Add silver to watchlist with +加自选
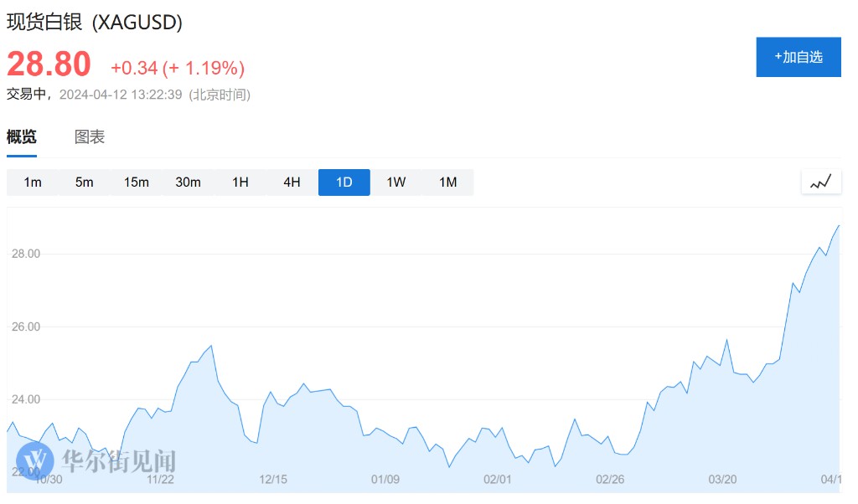The height and width of the screenshot is (504, 858). pyautogui.click(x=798, y=57)
